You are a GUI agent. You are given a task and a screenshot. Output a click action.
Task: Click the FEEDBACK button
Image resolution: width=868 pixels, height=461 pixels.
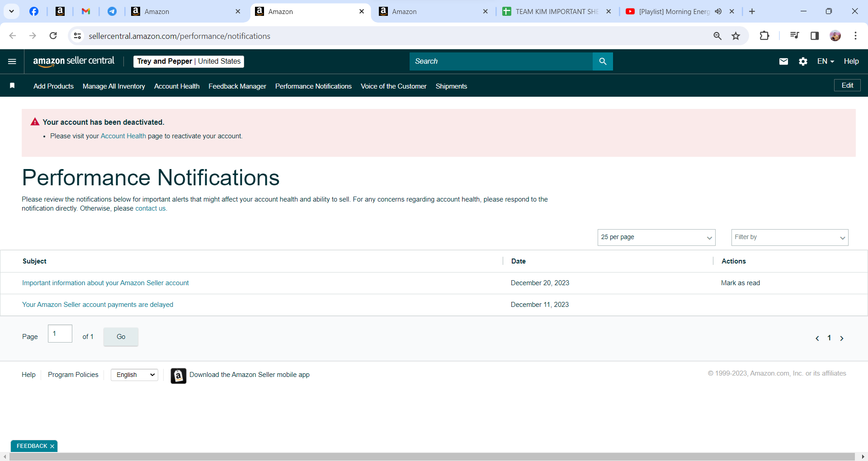click(x=32, y=446)
